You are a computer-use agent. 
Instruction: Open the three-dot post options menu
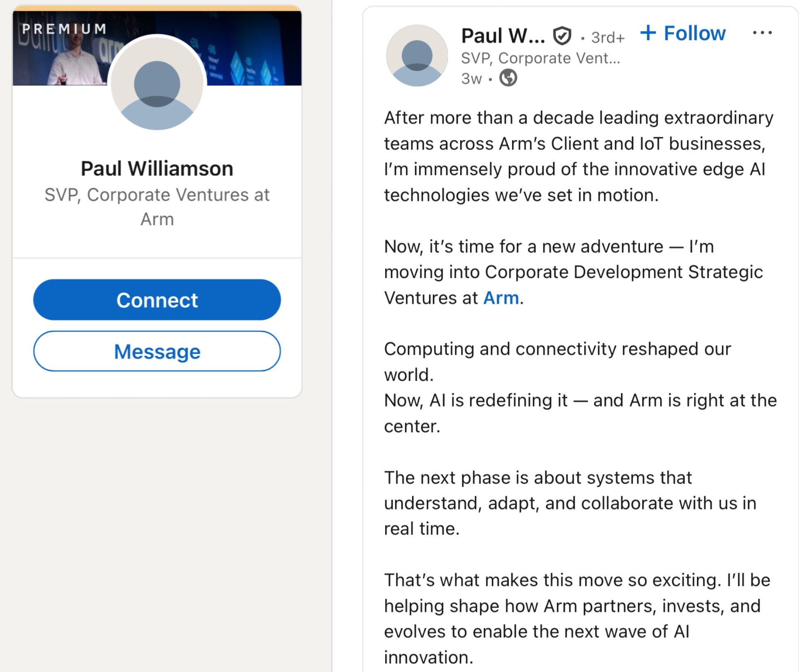762,33
